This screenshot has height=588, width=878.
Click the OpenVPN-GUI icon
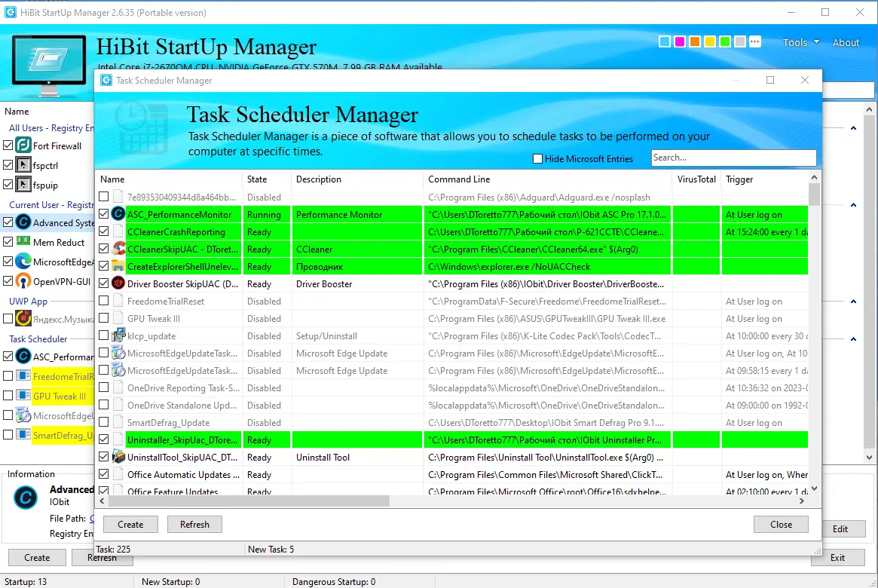coord(23,281)
